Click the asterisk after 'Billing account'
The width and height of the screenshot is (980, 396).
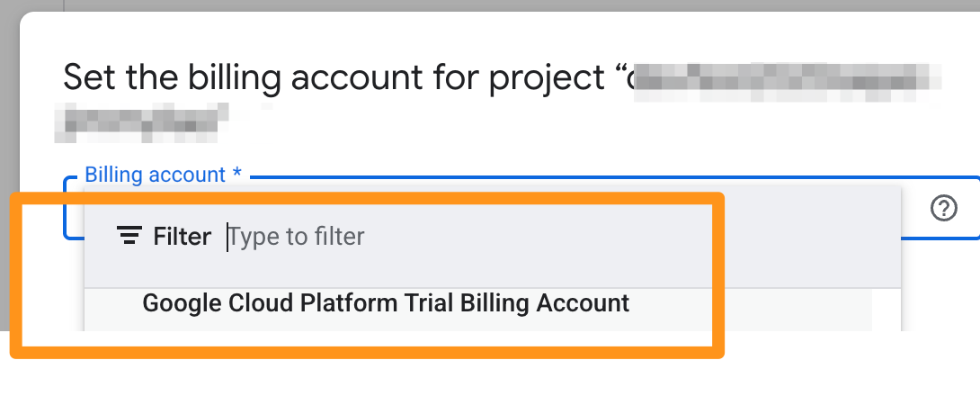click(236, 173)
